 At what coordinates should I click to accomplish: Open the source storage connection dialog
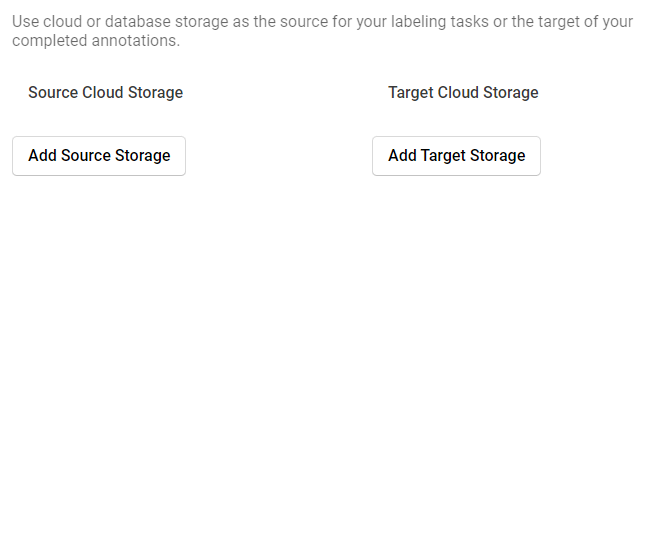point(99,156)
